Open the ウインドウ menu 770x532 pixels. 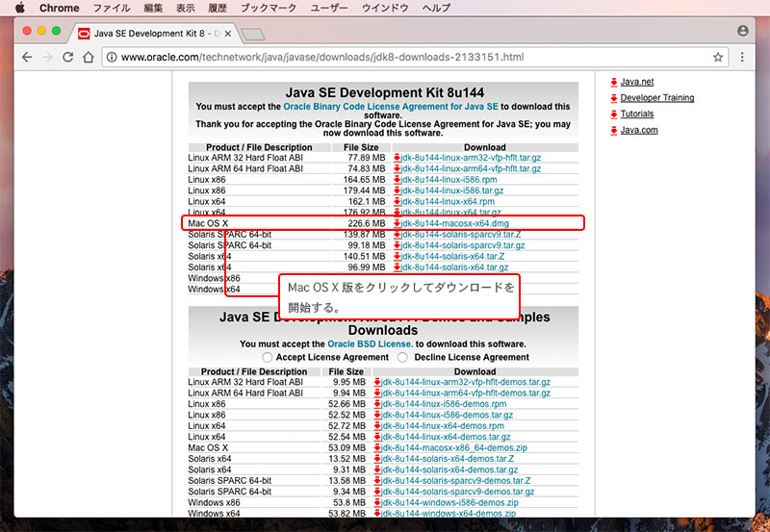(x=385, y=8)
